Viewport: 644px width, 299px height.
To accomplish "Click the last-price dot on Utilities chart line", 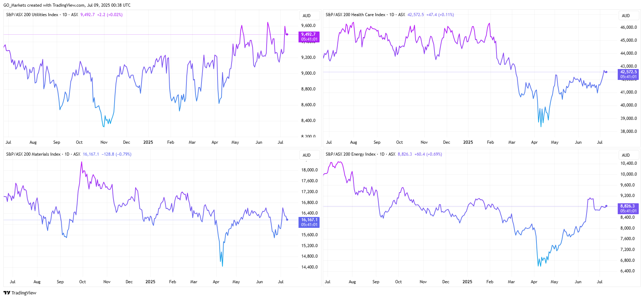I will click(287, 34).
